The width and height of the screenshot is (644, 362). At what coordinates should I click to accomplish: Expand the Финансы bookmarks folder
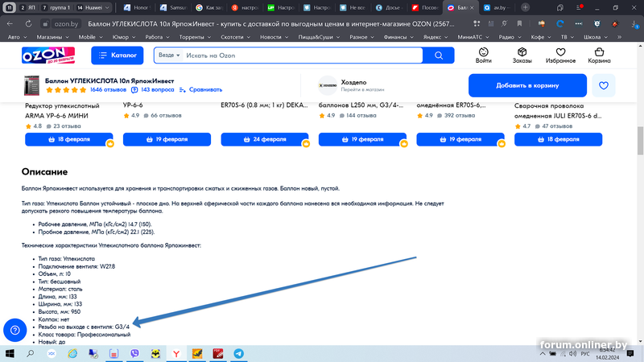click(x=398, y=37)
